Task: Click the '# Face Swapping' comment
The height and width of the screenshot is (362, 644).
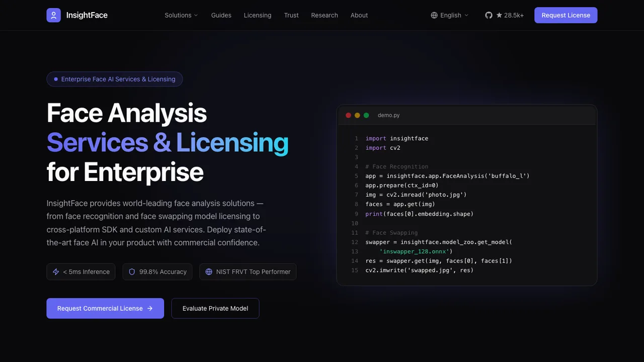Action: pyautogui.click(x=392, y=233)
